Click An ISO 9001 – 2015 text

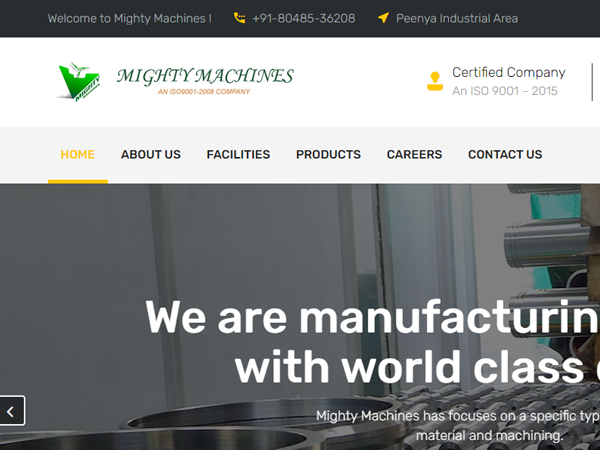505,91
